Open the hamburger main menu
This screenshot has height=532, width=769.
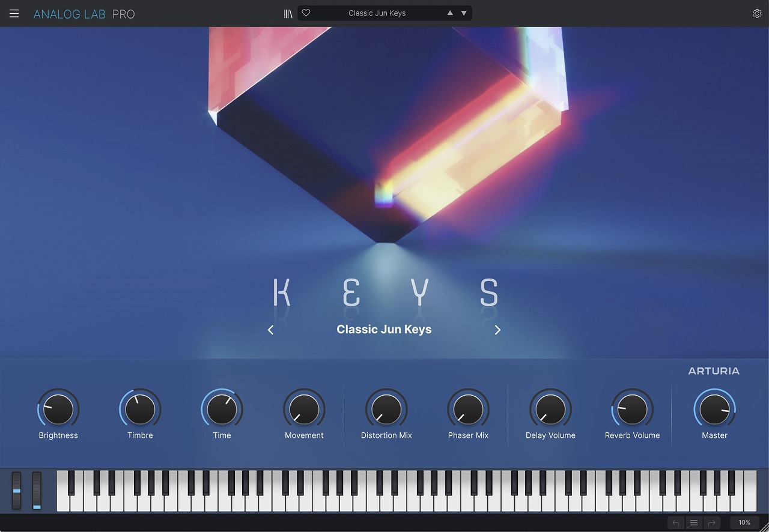click(x=14, y=13)
